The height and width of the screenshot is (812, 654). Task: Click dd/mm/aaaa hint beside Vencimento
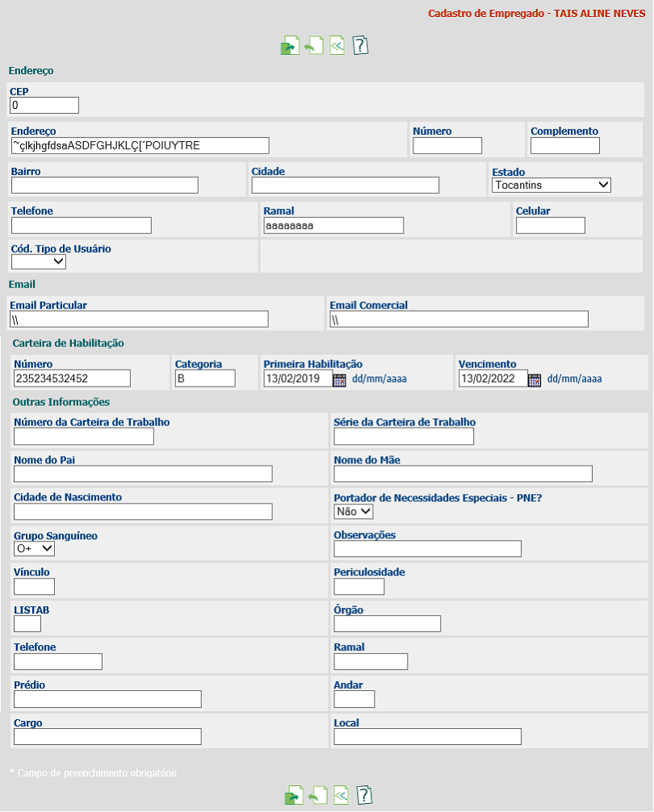(x=575, y=379)
